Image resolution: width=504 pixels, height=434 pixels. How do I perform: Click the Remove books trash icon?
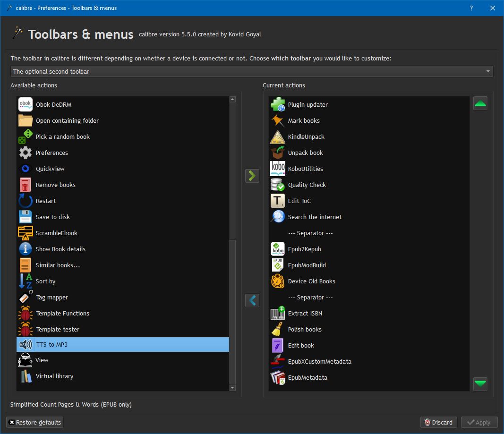tap(26, 185)
